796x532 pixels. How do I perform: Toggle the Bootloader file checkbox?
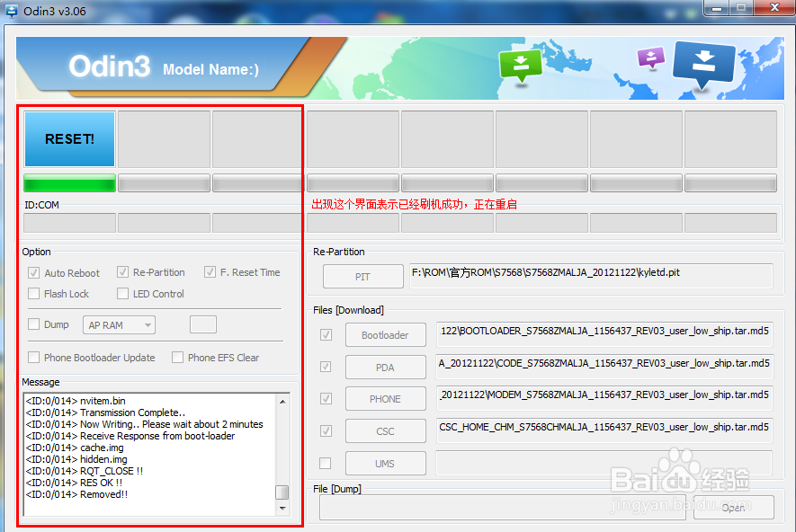click(326, 334)
